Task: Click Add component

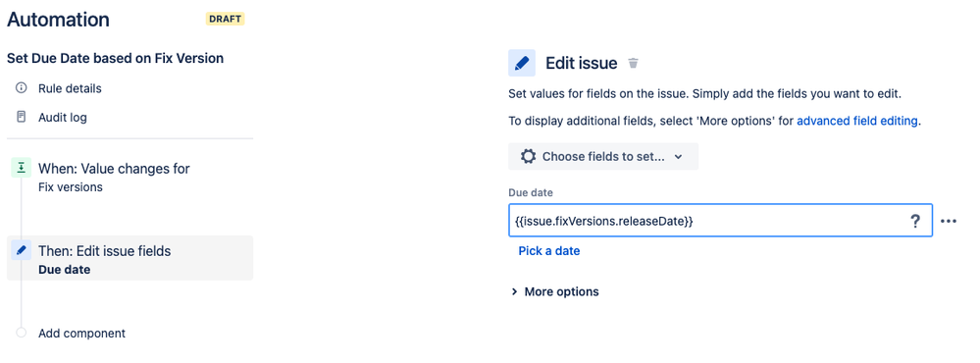Action: coord(81,333)
